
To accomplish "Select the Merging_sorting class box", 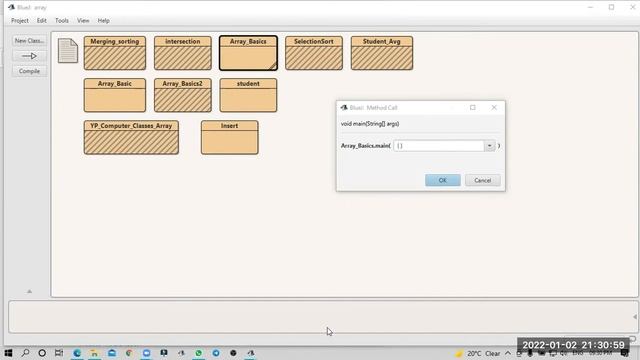I will click(115, 53).
